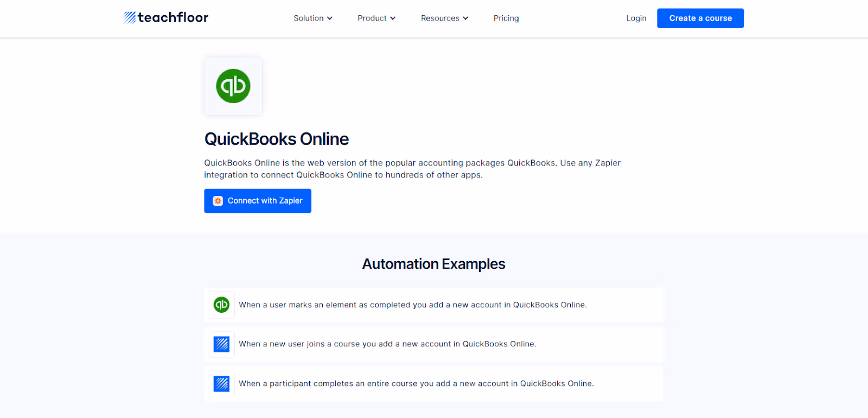This screenshot has height=418, width=868.
Task: Select the QuickBooks Online heading
Action: tap(277, 139)
